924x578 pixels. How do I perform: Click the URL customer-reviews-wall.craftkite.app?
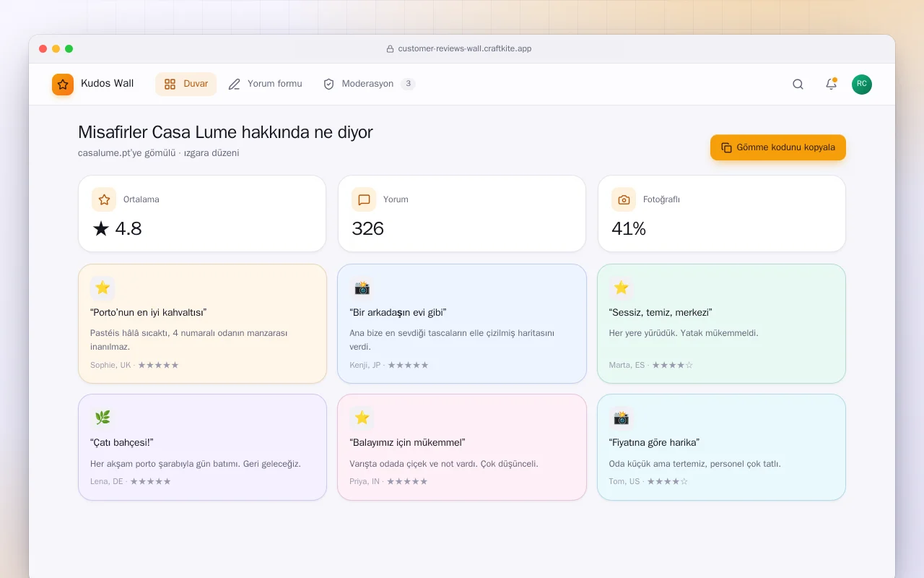click(465, 49)
